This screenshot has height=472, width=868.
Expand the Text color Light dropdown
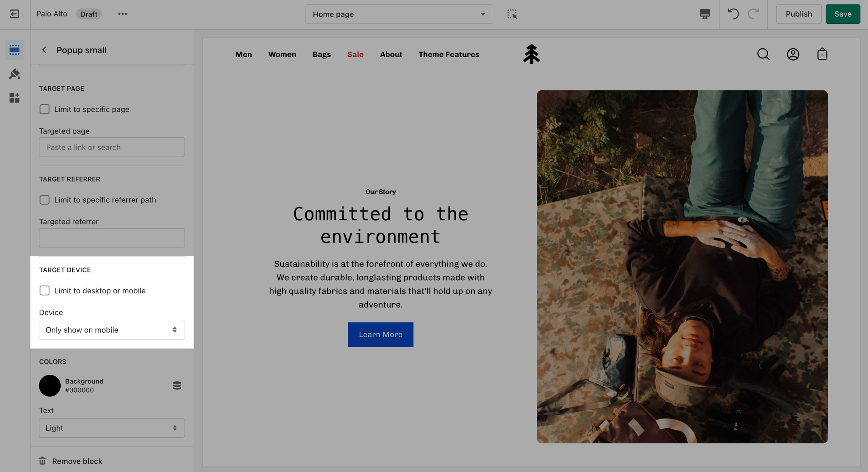pos(112,428)
